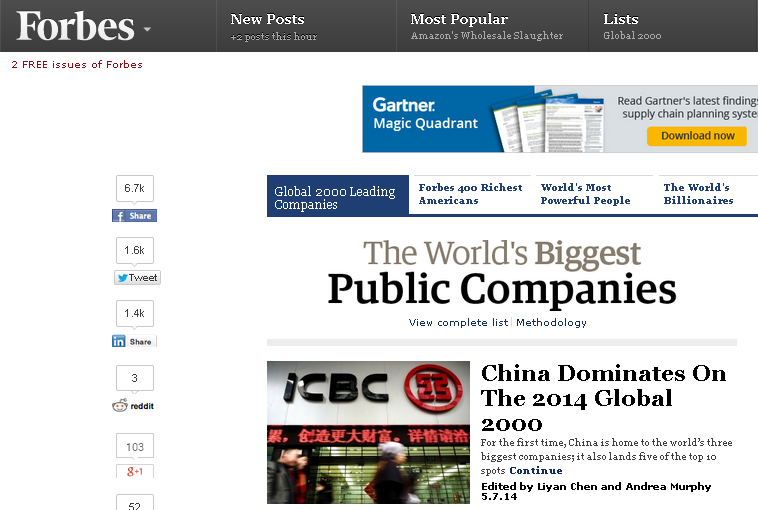Viewport: 758px width, 510px height.
Task: Click the Google +1 button
Action: pos(135,471)
